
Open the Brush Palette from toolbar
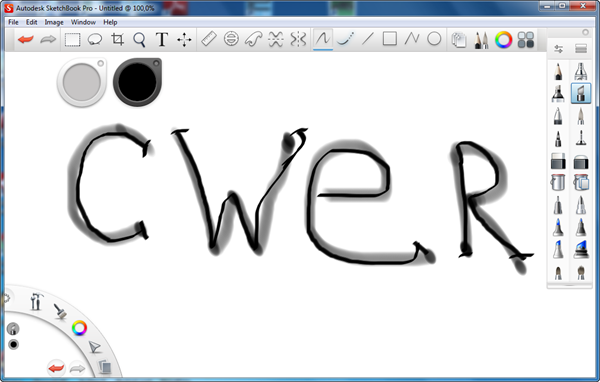[481, 40]
